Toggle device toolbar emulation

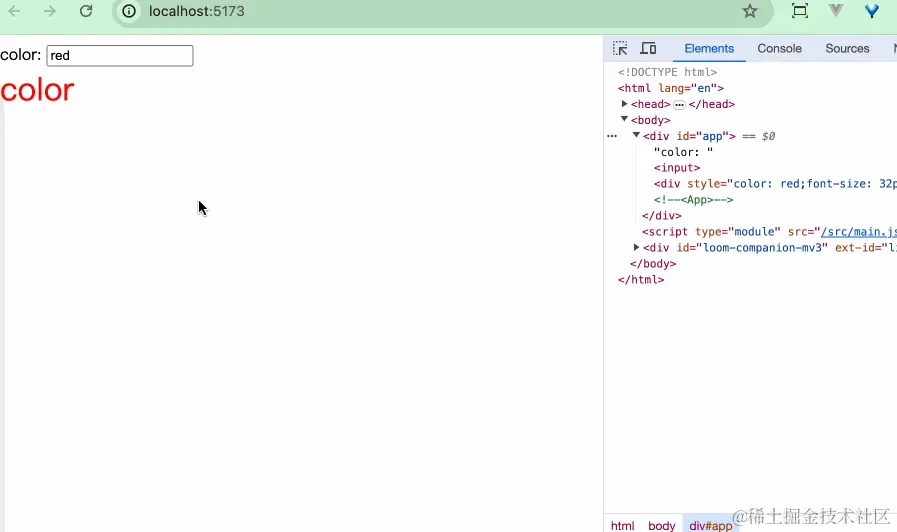(648, 49)
